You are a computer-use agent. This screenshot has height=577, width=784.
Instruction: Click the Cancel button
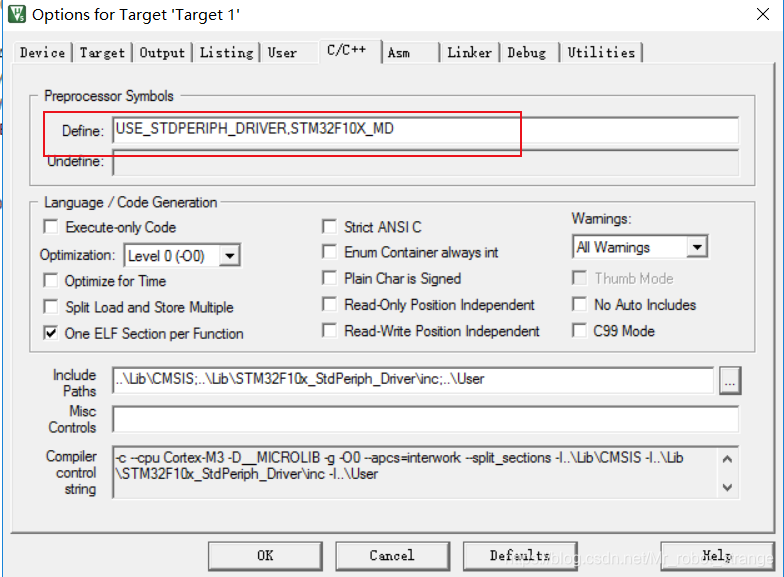coord(392,556)
